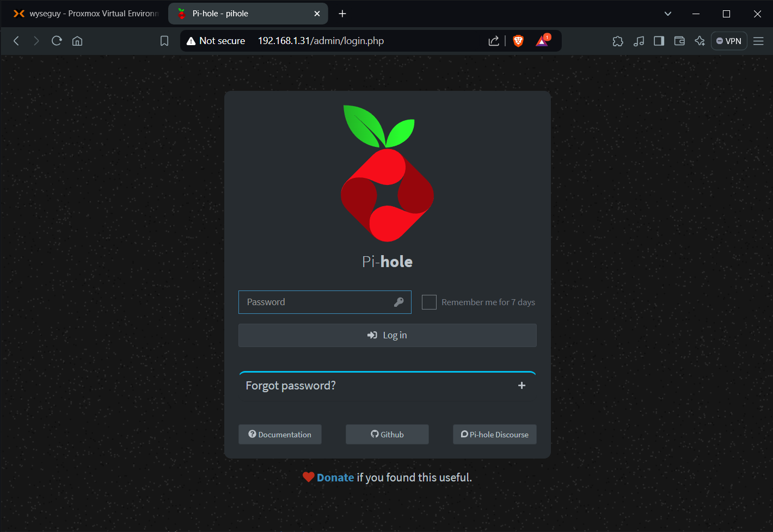Viewport: 773px width, 532px height.
Task: Click the Pi-hole title text under logo
Action: 387,262
